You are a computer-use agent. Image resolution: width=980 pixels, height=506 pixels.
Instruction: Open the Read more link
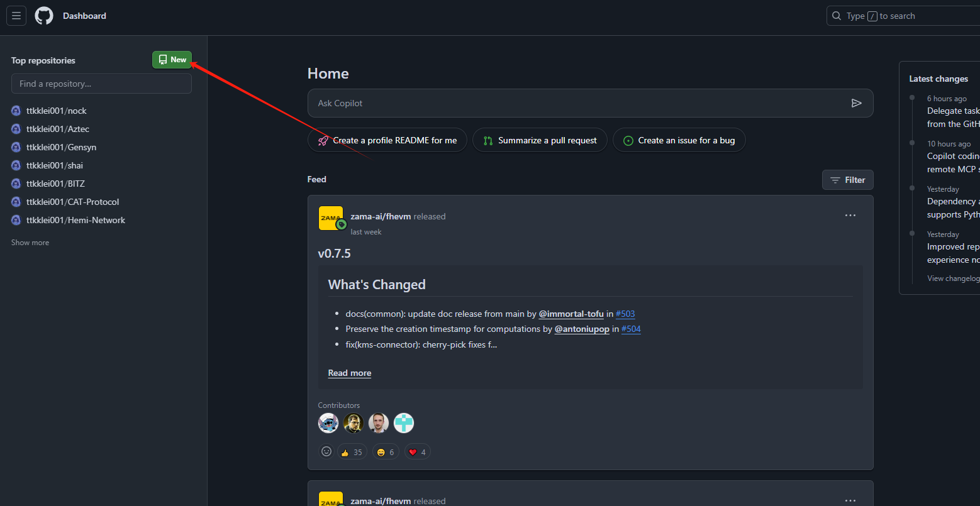[349, 373]
